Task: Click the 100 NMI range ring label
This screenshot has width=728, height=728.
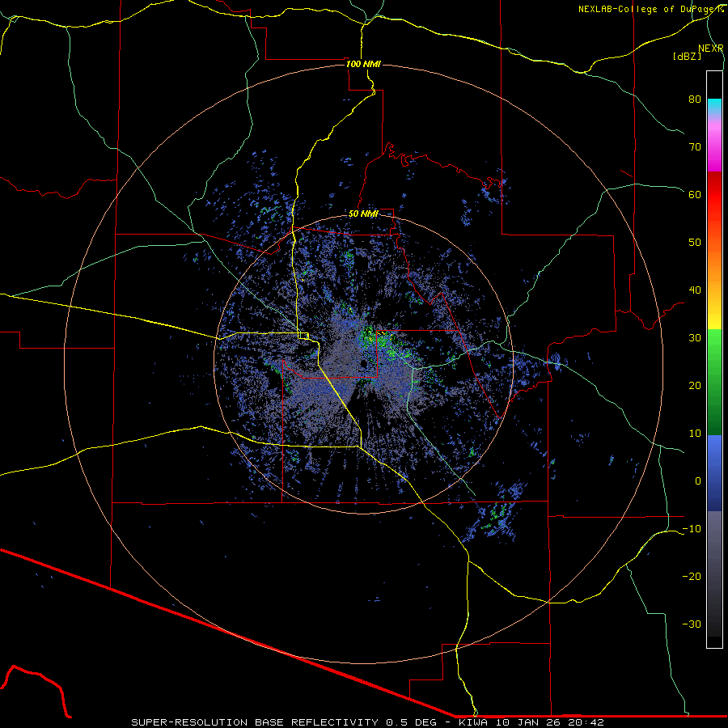Action: point(363,64)
